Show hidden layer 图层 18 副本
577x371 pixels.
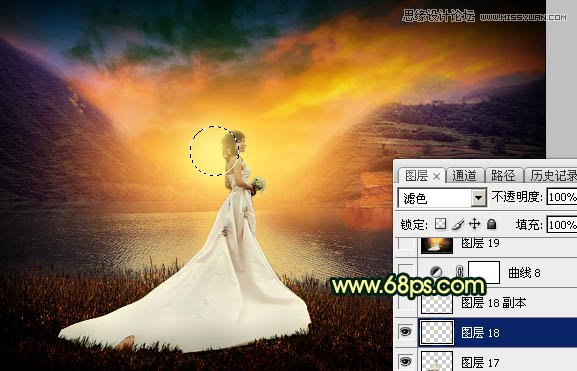point(406,303)
